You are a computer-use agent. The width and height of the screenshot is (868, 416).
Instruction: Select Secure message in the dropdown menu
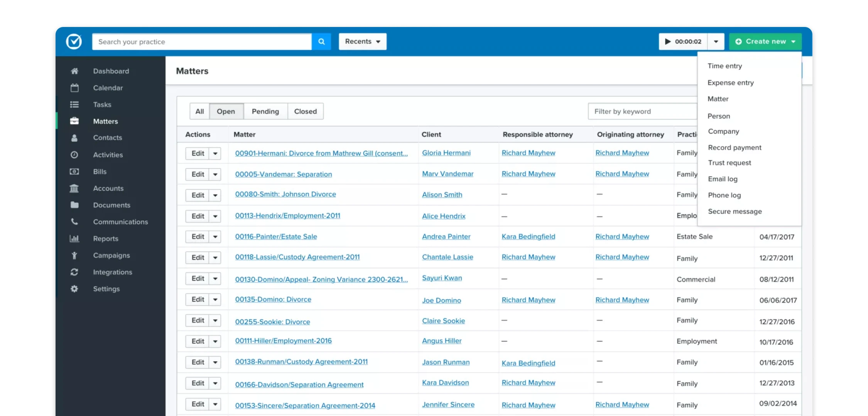[x=735, y=211]
